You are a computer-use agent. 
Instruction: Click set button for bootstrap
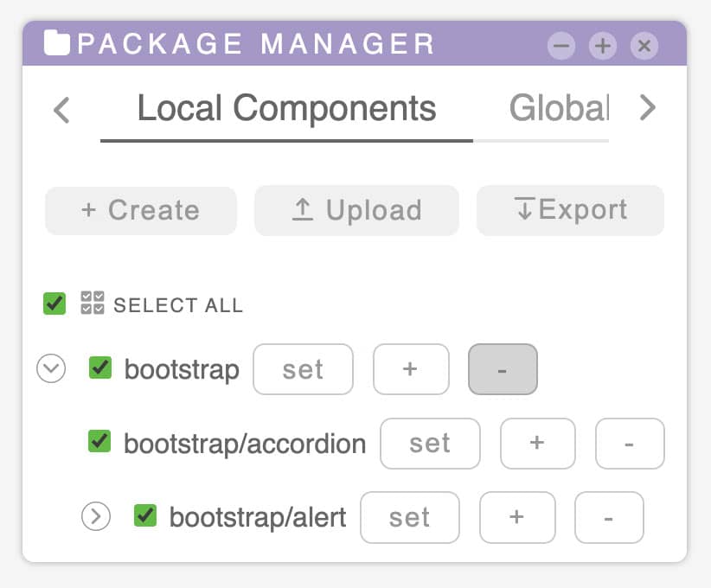(x=303, y=369)
